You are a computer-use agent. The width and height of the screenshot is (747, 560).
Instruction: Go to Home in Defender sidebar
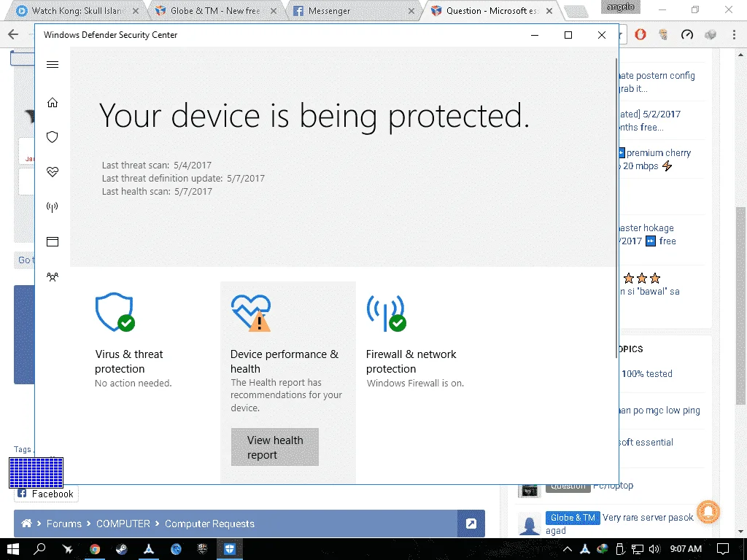click(53, 102)
